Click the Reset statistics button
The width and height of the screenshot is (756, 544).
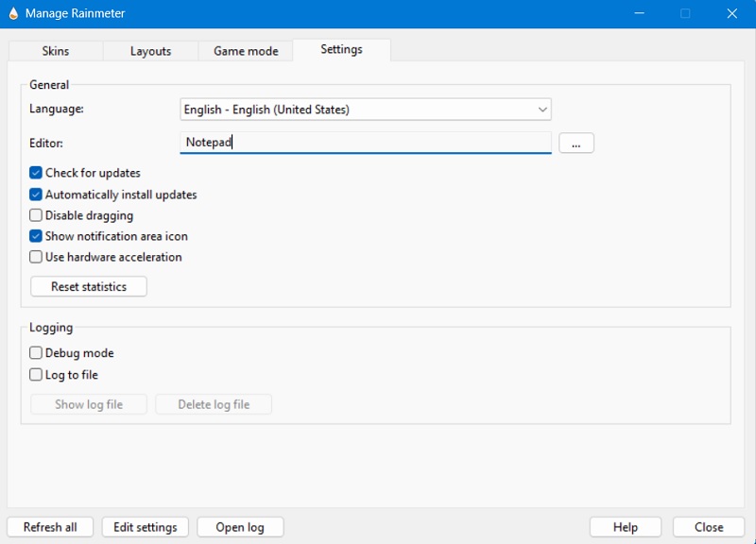(88, 286)
